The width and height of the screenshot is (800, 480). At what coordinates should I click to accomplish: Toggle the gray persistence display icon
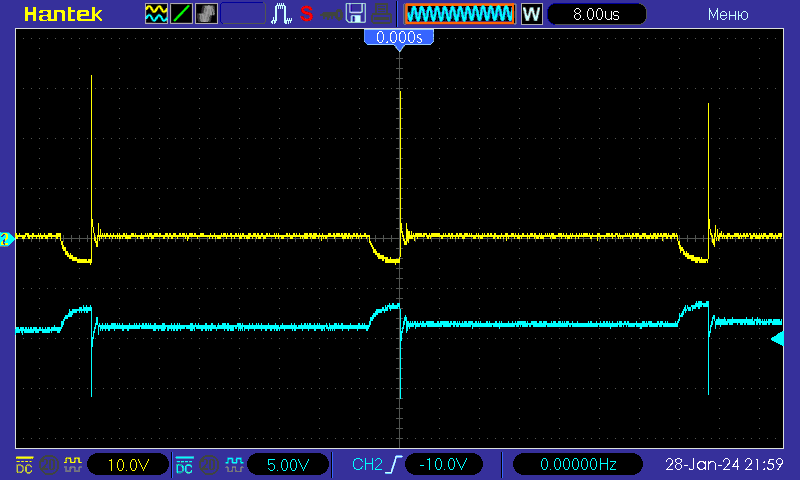(x=206, y=14)
